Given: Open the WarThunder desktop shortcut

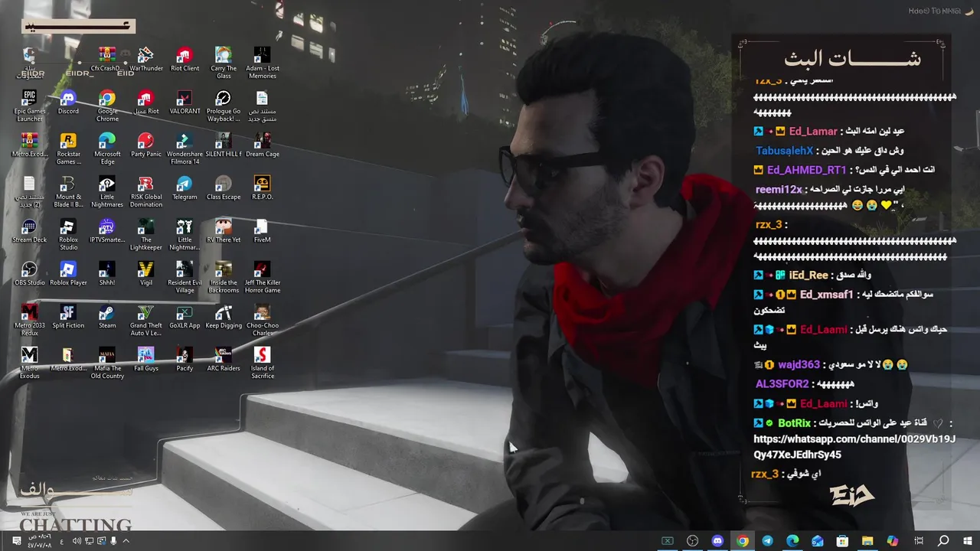Looking at the screenshot, I should click(145, 60).
